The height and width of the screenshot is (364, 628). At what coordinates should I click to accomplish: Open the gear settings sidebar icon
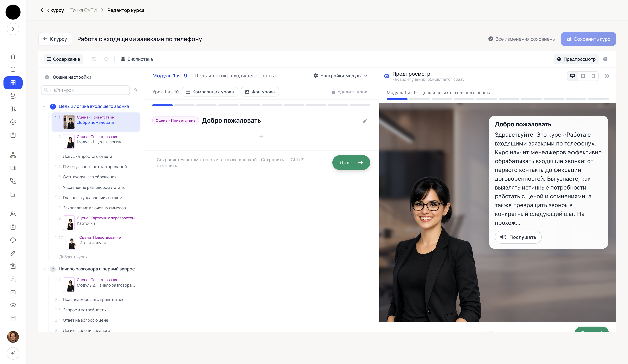[13, 266]
